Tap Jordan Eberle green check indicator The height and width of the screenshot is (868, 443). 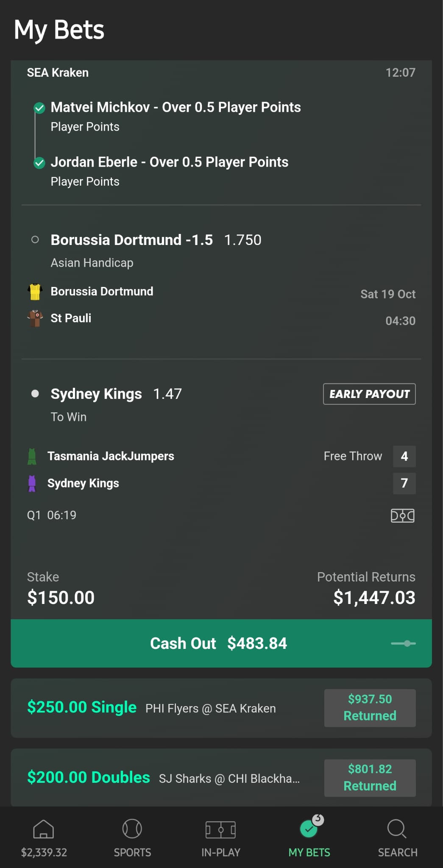(x=39, y=163)
